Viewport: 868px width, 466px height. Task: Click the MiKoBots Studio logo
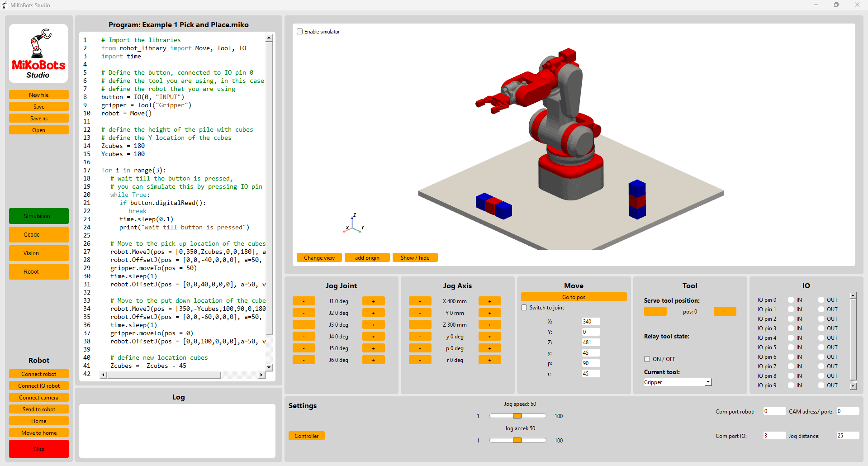tap(38, 53)
